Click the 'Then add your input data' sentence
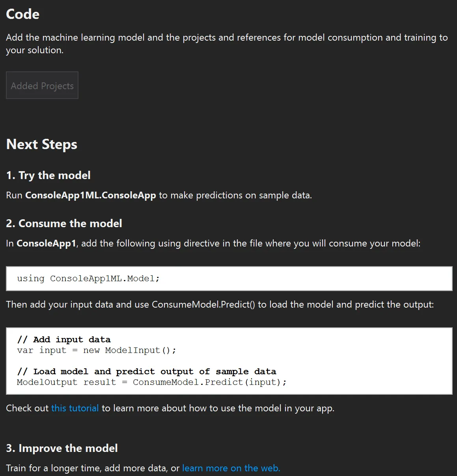The height and width of the screenshot is (476, 457). 220,304
